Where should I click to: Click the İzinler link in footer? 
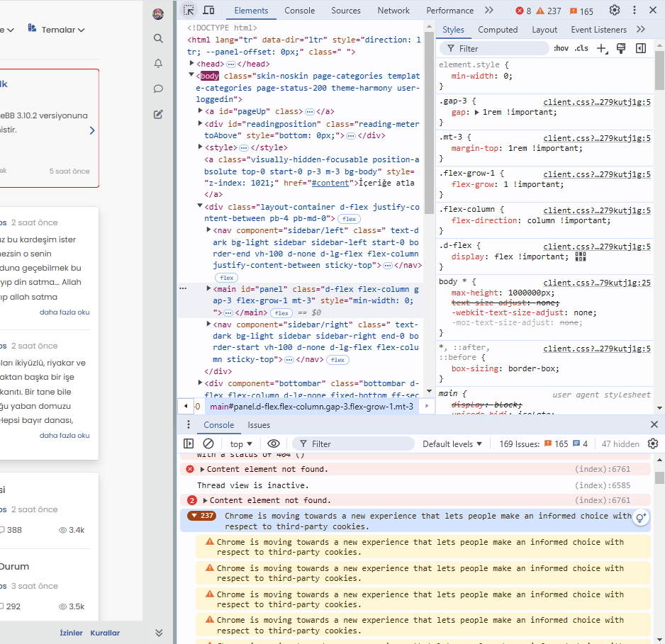point(71,633)
